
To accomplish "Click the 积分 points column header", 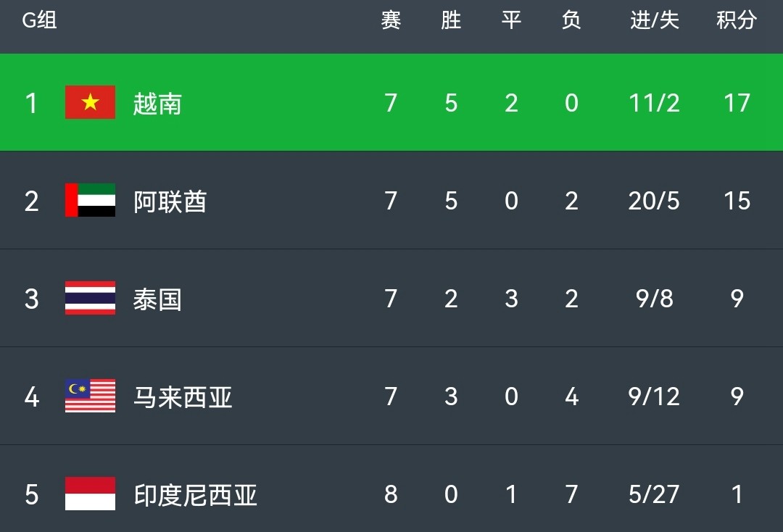I will click(x=737, y=20).
